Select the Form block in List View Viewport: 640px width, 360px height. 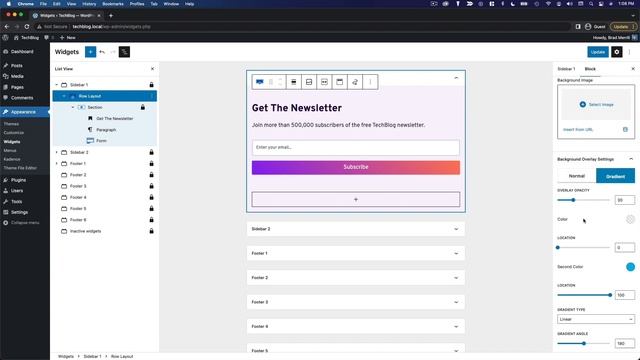click(101, 141)
